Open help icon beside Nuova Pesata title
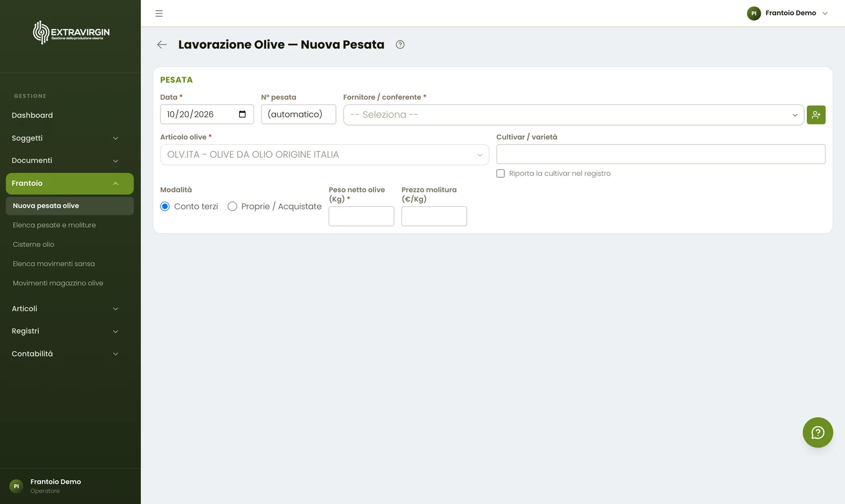 coord(400,45)
